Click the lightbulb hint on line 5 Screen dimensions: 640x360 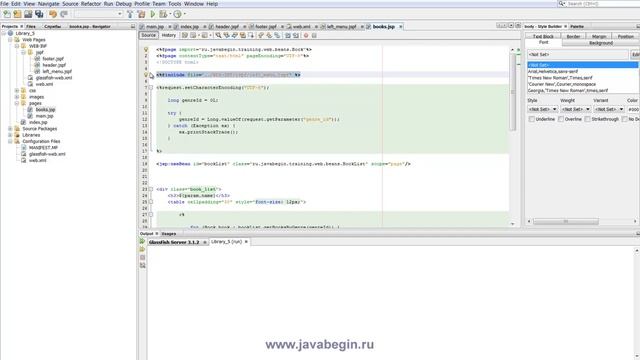point(146,75)
